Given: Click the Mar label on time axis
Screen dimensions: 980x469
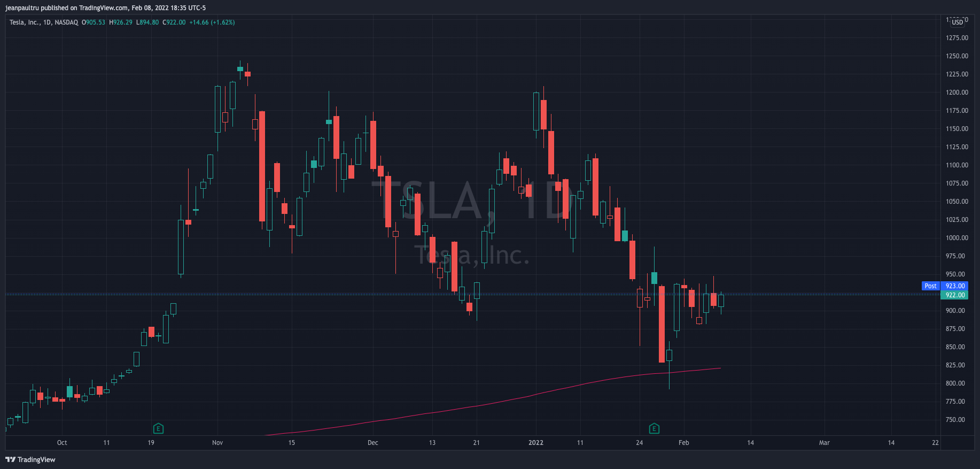Looking at the screenshot, I should tap(825, 443).
